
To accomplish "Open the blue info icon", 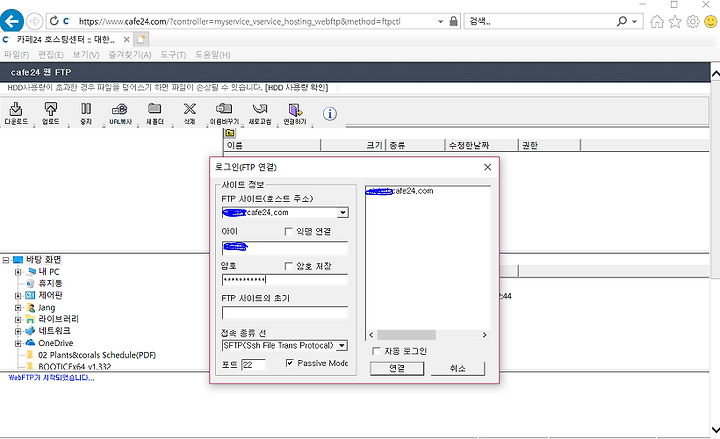I will [x=330, y=113].
